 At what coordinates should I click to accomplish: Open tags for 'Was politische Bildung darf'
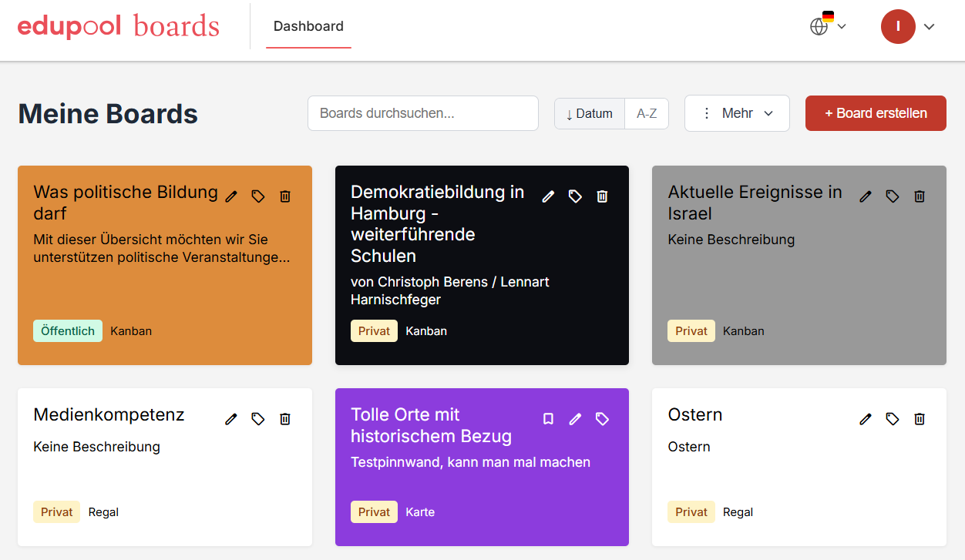pyautogui.click(x=258, y=196)
